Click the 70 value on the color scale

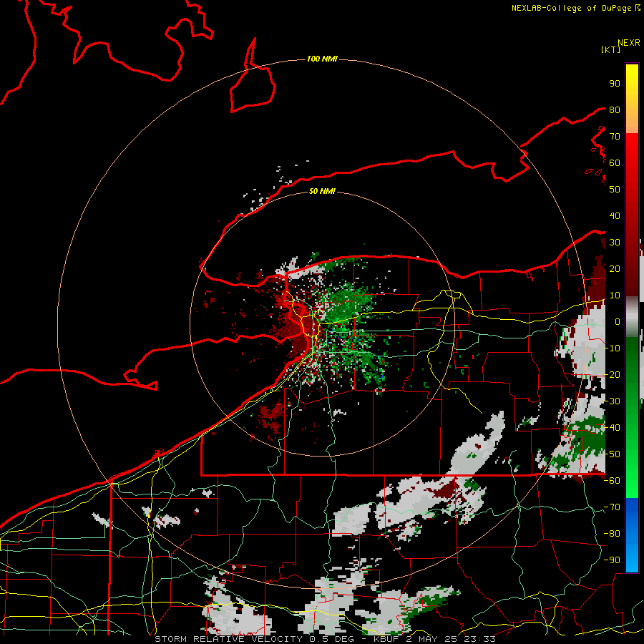click(x=615, y=137)
